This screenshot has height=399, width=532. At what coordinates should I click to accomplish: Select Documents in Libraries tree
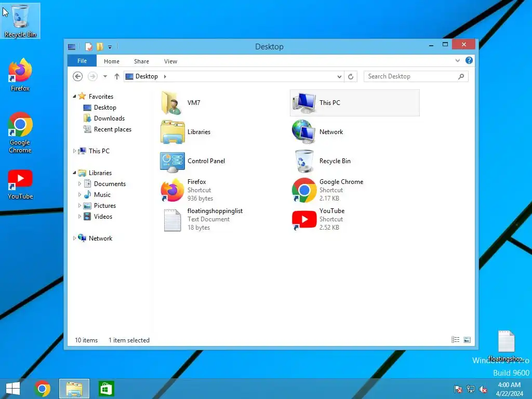click(x=105, y=183)
